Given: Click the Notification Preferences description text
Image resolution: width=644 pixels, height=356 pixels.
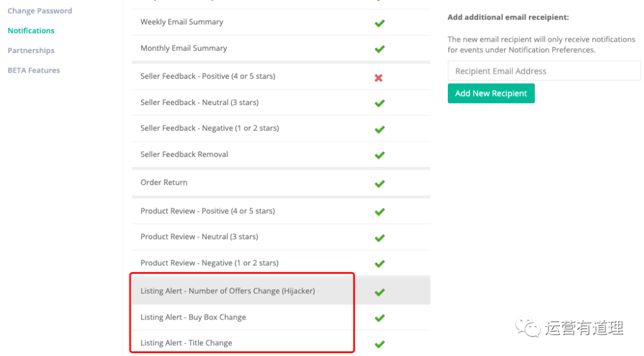Looking at the screenshot, I should (x=541, y=44).
